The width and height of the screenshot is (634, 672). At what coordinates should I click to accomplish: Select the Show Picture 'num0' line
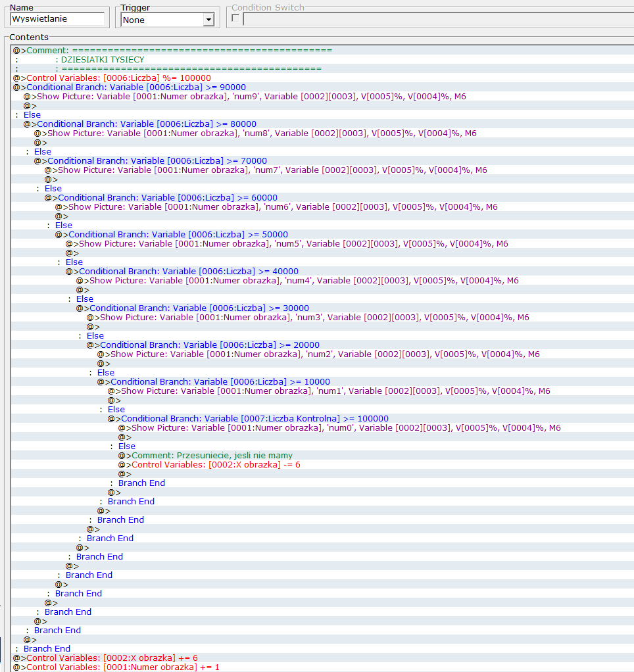point(339,428)
